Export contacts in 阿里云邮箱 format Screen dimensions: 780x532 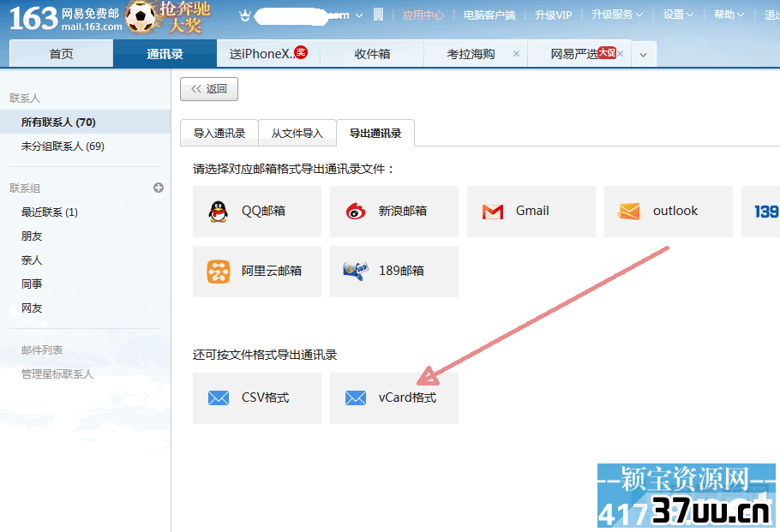pyautogui.click(x=257, y=272)
